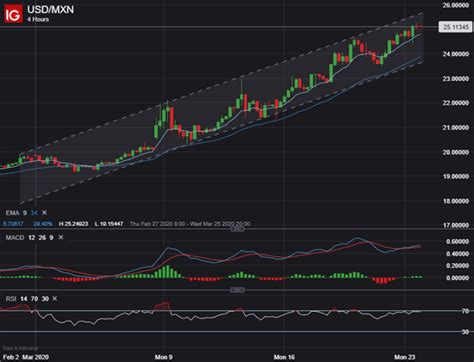Open the EMA indicator settings label
474x362 pixels.
12,213
